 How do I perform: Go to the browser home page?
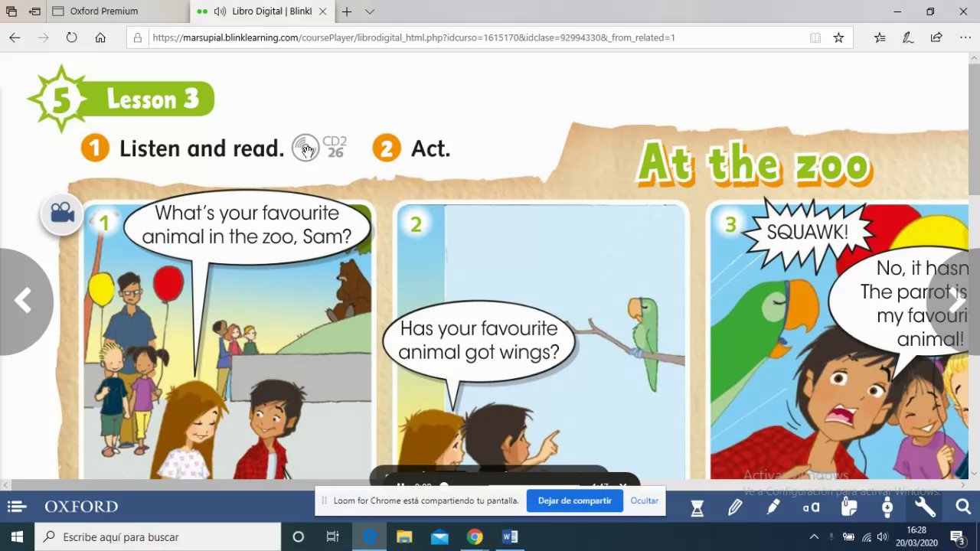(100, 37)
